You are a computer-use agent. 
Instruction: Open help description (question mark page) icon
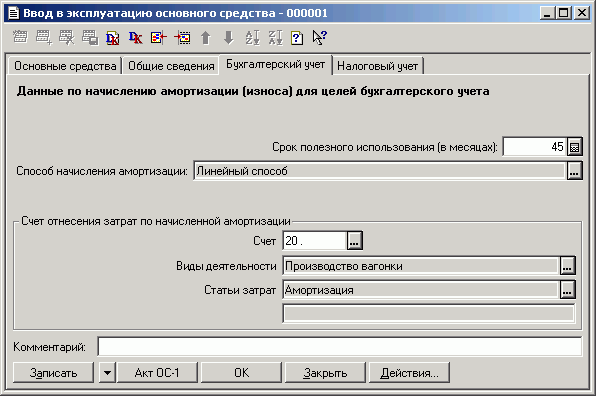pyautogui.click(x=297, y=37)
